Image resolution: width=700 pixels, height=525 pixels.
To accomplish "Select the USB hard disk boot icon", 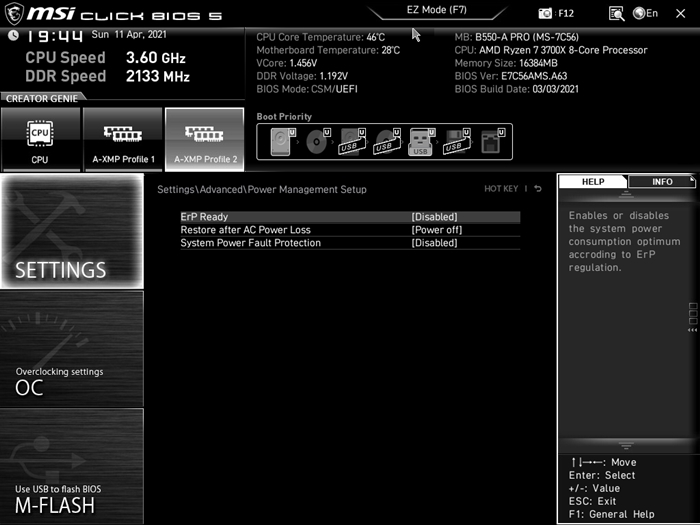I will (x=352, y=142).
